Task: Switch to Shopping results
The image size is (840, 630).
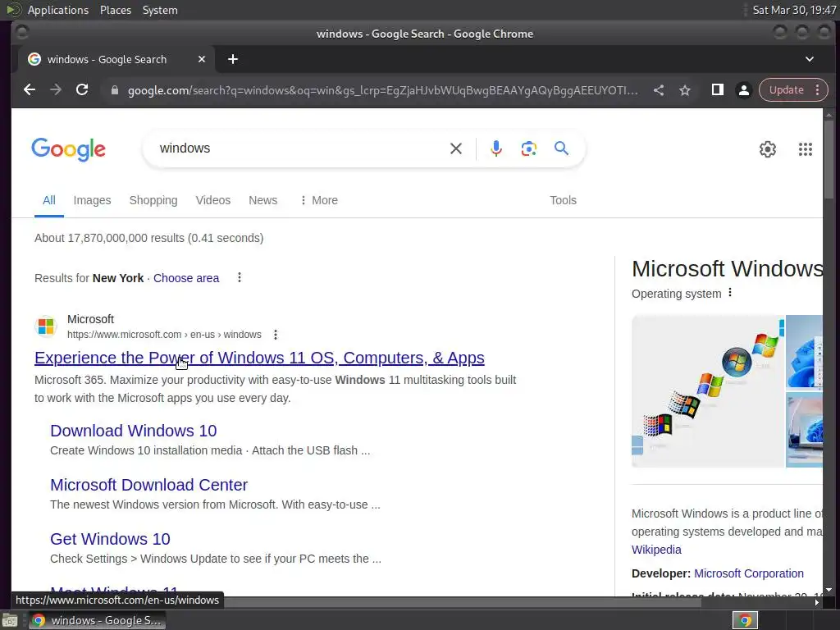Action: (153, 200)
